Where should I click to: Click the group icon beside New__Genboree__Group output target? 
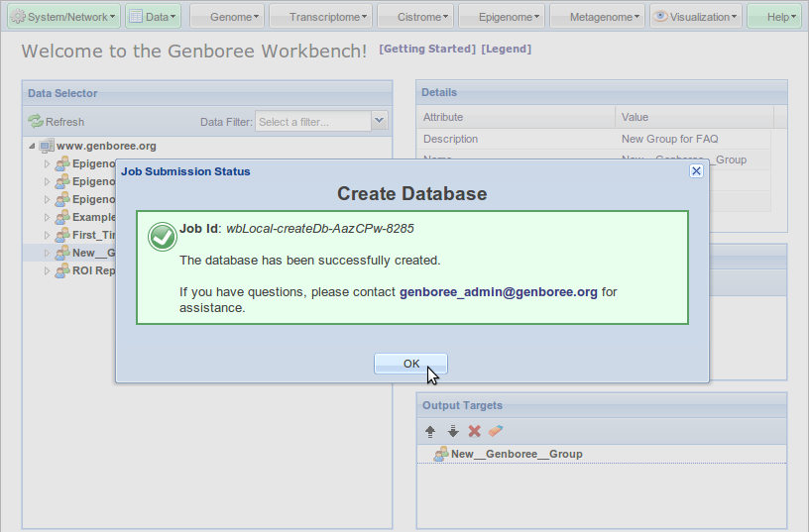[x=441, y=454]
